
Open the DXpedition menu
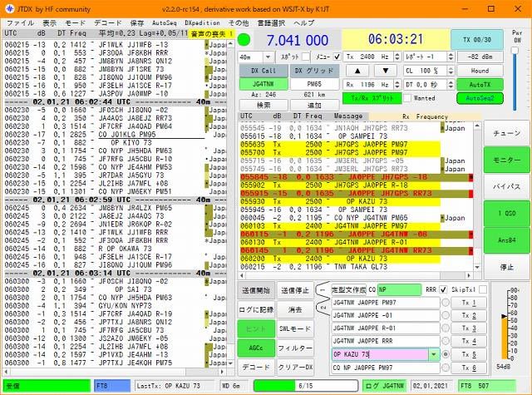pyautogui.click(x=202, y=22)
